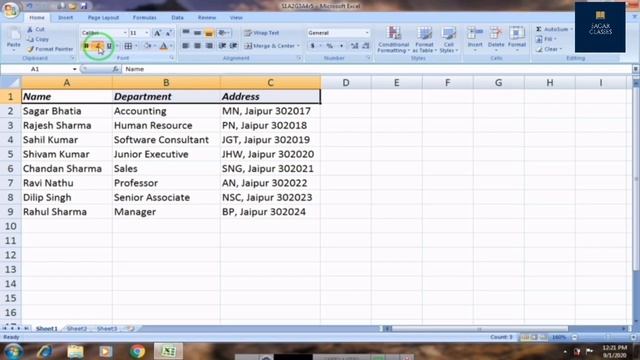
Task: Set Middle Align vertical alignment
Action: coord(198,33)
